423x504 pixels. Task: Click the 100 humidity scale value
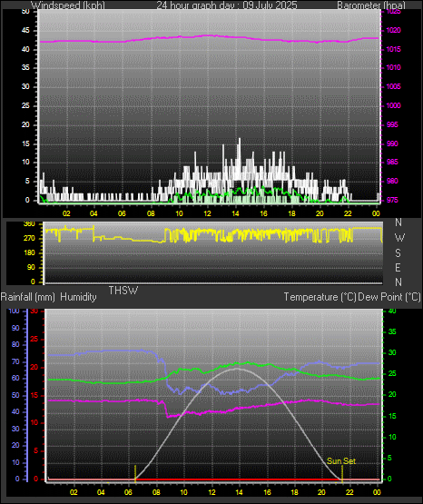(x=15, y=311)
